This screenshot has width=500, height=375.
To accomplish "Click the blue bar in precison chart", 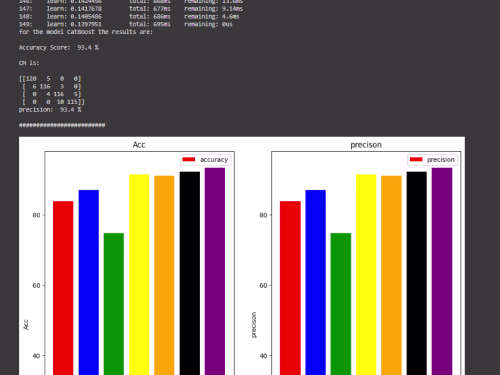I will (x=316, y=282).
